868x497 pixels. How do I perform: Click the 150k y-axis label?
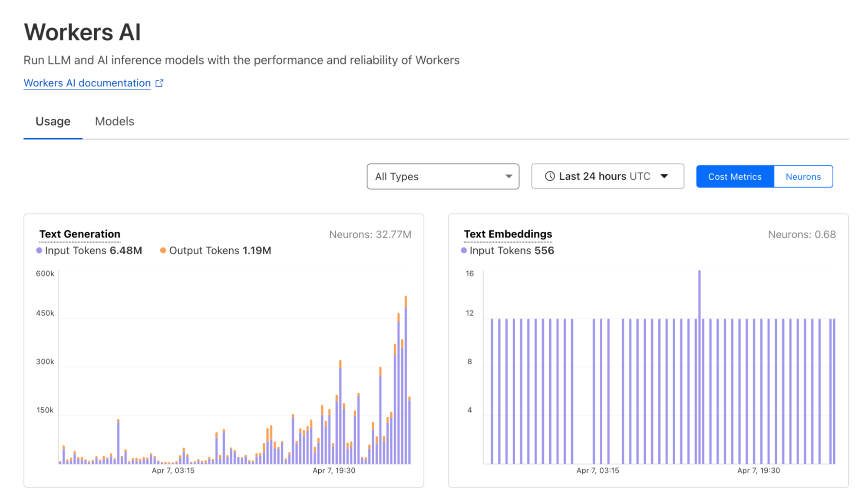tap(45, 410)
